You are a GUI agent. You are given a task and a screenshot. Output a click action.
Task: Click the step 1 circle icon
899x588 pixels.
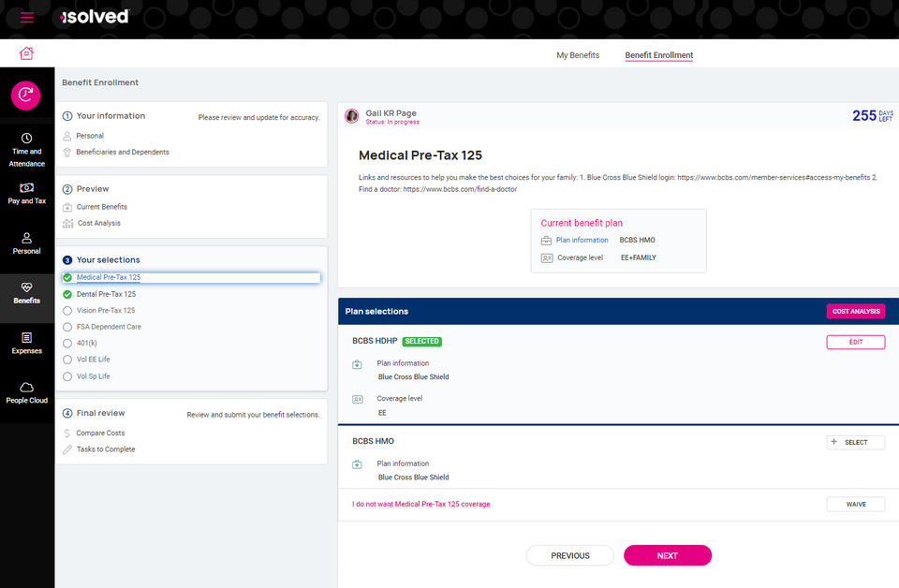click(x=67, y=116)
